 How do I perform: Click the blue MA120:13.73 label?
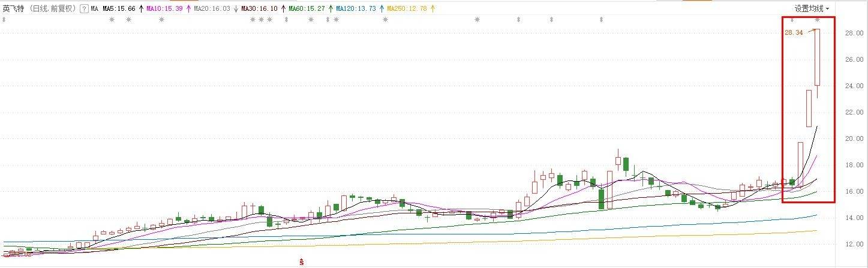(x=356, y=9)
